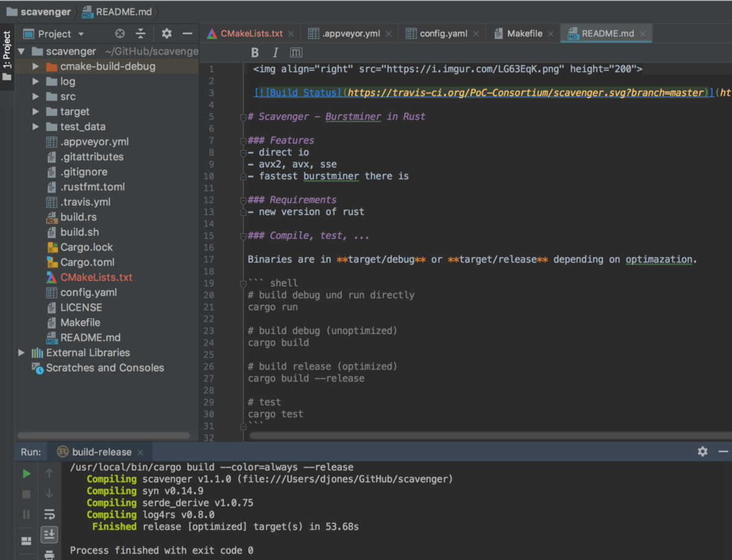
Task: Rerun the build-release configuration
Action: click(26, 473)
